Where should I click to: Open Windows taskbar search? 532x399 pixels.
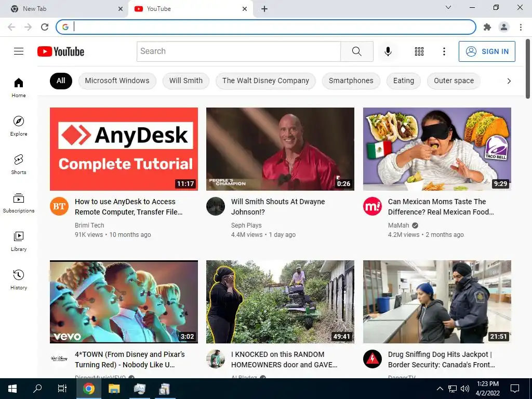pyautogui.click(x=37, y=389)
